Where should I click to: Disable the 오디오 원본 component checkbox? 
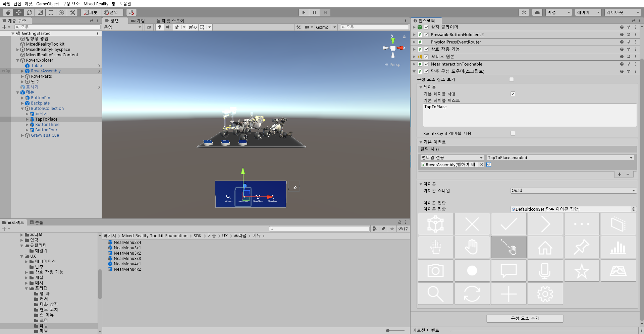[426, 57]
